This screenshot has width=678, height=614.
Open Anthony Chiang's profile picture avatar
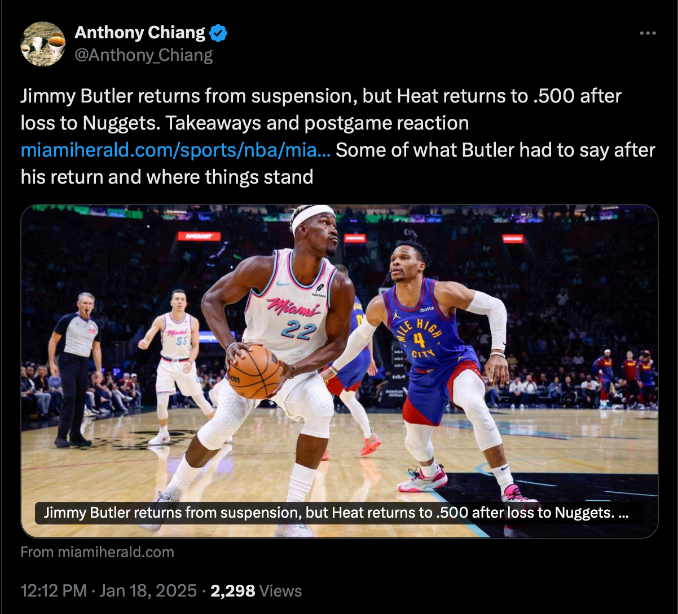(43, 44)
